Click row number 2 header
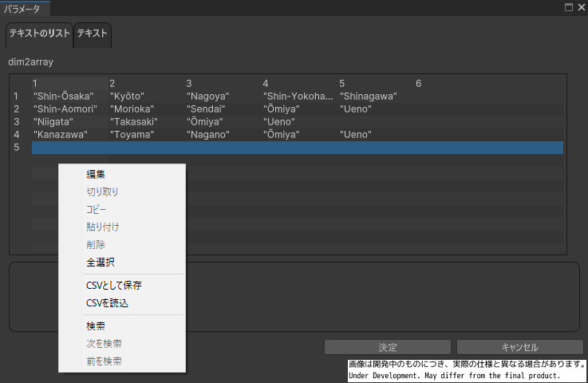This screenshot has width=588, height=383. (x=16, y=109)
